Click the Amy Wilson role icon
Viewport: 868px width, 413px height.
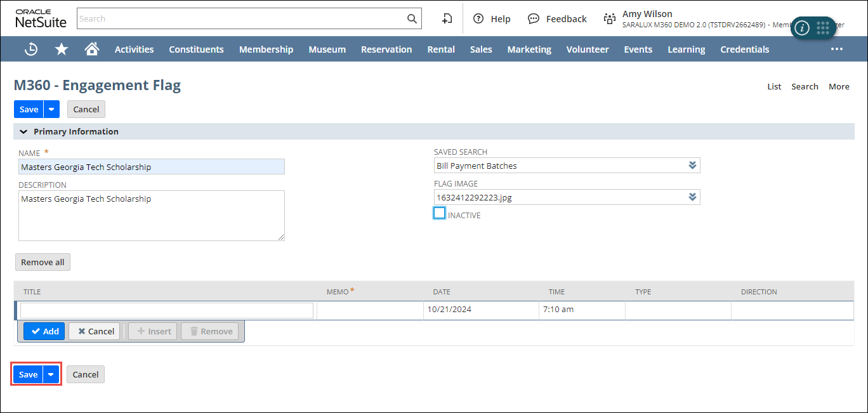[x=610, y=19]
